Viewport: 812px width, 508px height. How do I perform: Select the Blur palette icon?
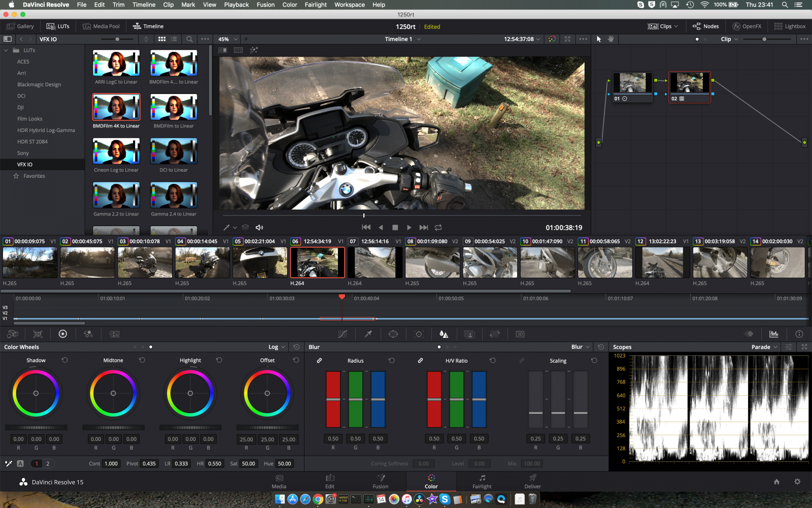tap(444, 334)
